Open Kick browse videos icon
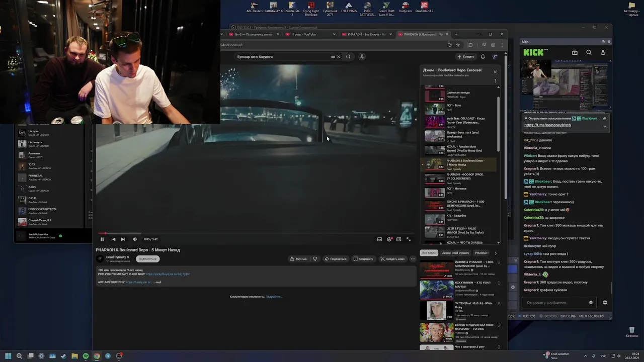The height and width of the screenshot is (362, 644). 575,52
